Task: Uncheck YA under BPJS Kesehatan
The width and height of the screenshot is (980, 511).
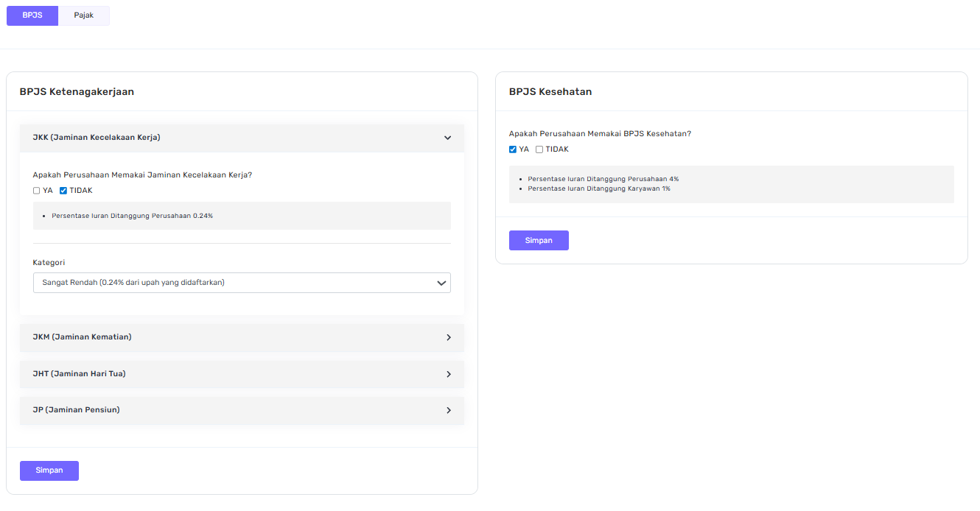Action: [x=513, y=149]
